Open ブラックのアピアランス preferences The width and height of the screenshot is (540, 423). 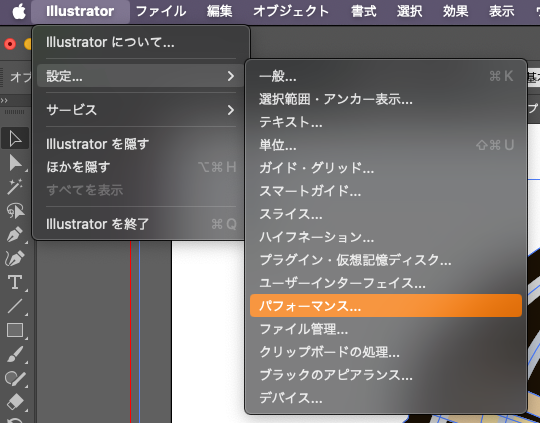(x=386, y=375)
